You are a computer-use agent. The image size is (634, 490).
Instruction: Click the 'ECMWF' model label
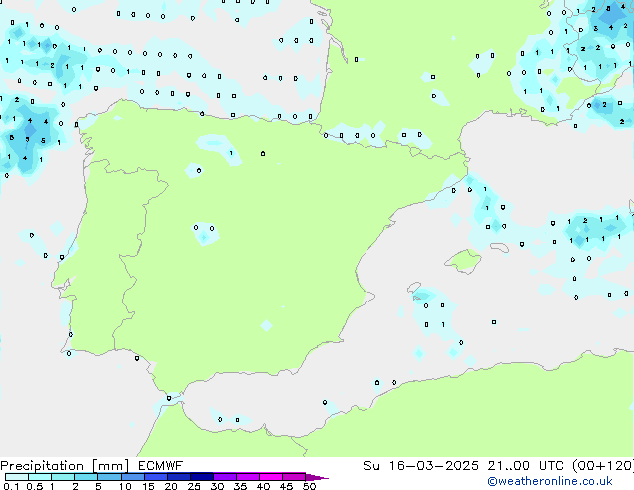point(161,466)
